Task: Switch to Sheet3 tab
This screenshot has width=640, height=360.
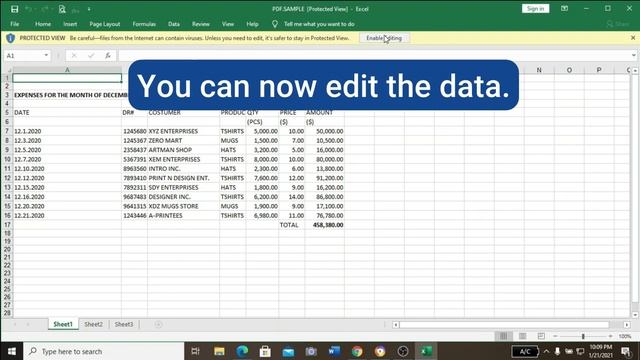Action: point(124,324)
